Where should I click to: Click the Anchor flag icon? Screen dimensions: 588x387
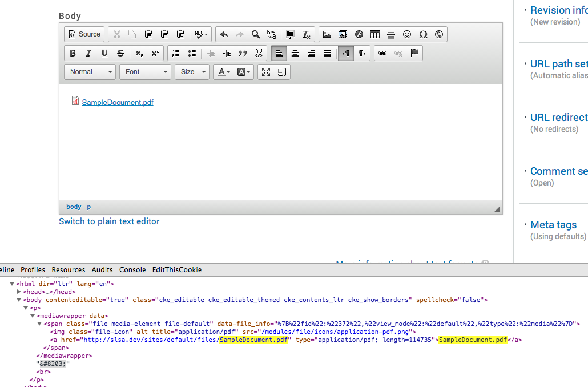click(414, 53)
